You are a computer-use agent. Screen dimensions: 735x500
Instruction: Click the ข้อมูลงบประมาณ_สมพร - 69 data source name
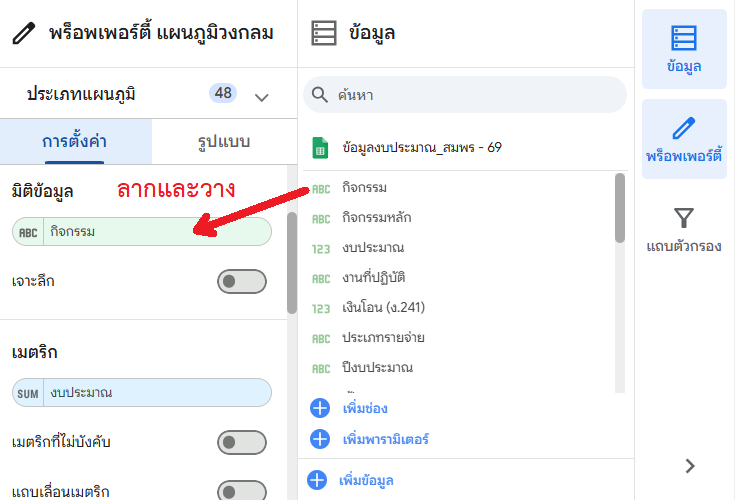click(x=422, y=148)
